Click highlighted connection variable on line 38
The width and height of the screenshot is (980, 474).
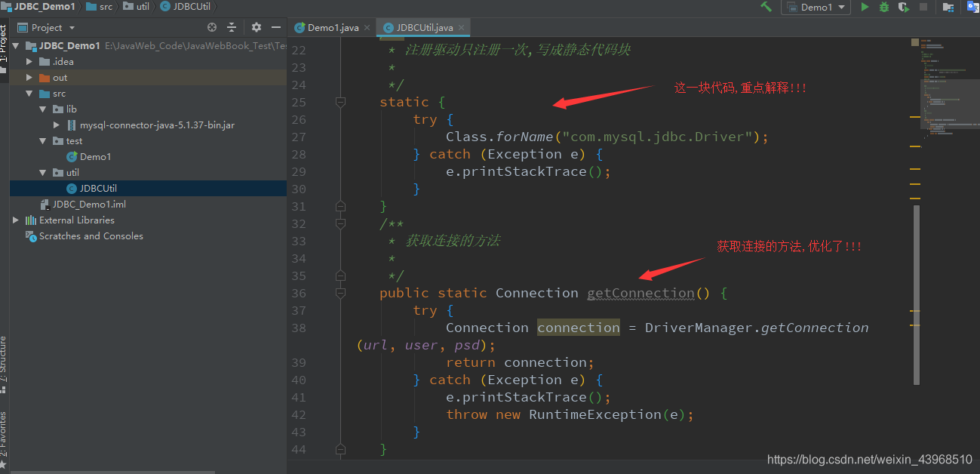(579, 328)
